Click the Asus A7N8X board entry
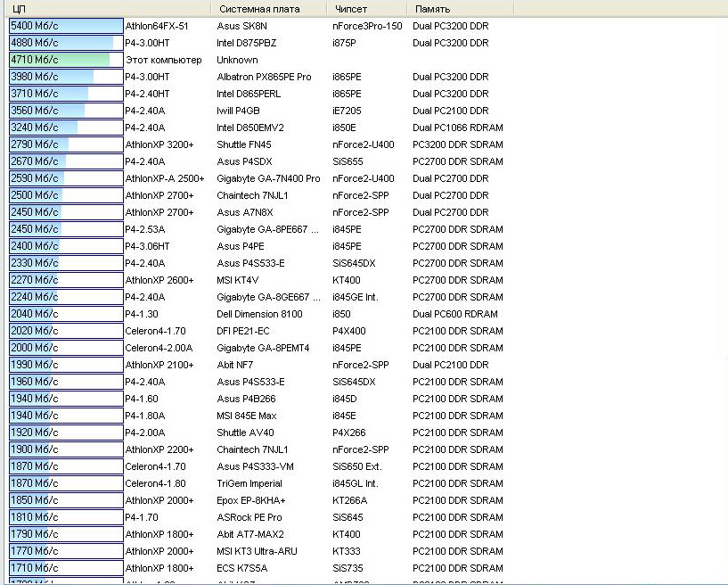 pyautogui.click(x=245, y=212)
